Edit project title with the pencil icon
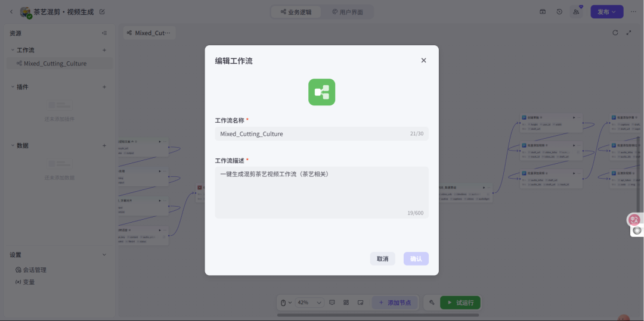 103,12
